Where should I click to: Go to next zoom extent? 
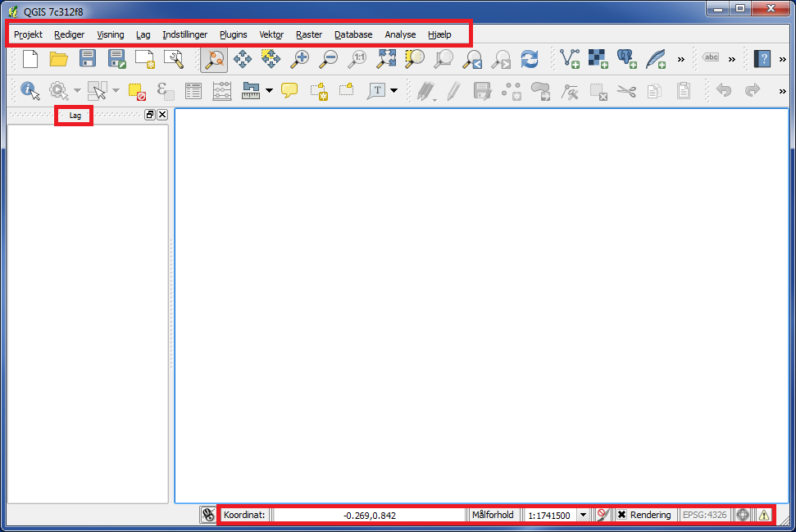point(502,59)
